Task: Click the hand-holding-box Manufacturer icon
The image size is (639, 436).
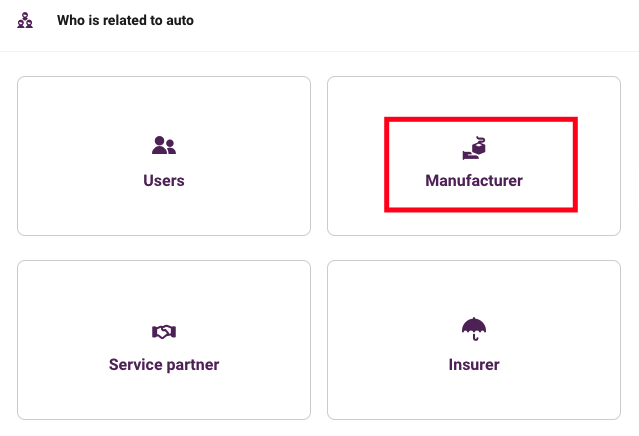Action: coord(474,148)
